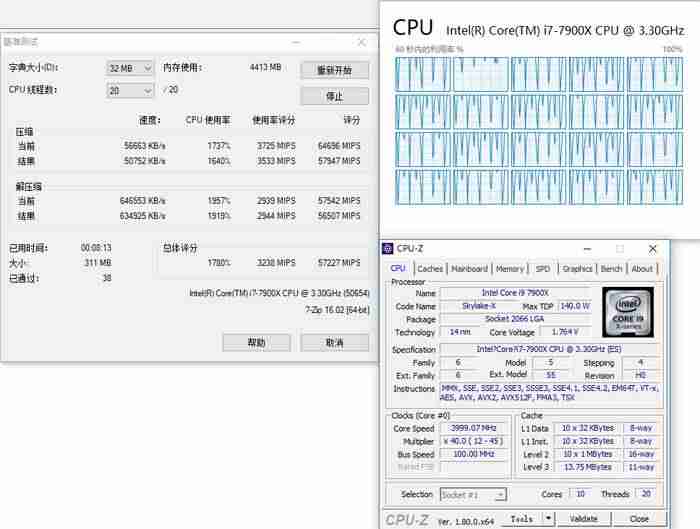Click the Technology value '14 nm'
The image size is (700, 529).
click(x=460, y=332)
